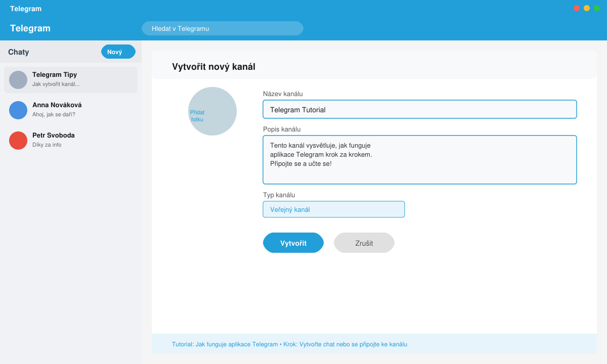Focus the "Název kanálu" input field

click(x=420, y=109)
